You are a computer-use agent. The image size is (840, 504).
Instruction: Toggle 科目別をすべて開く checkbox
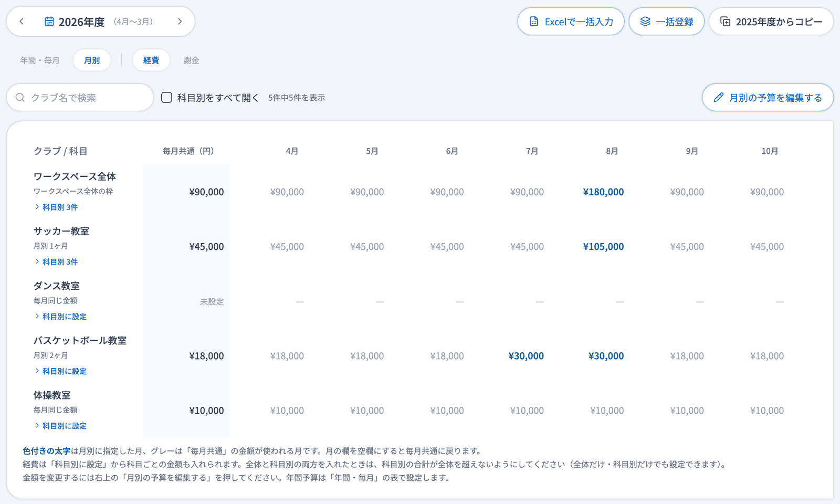(166, 97)
